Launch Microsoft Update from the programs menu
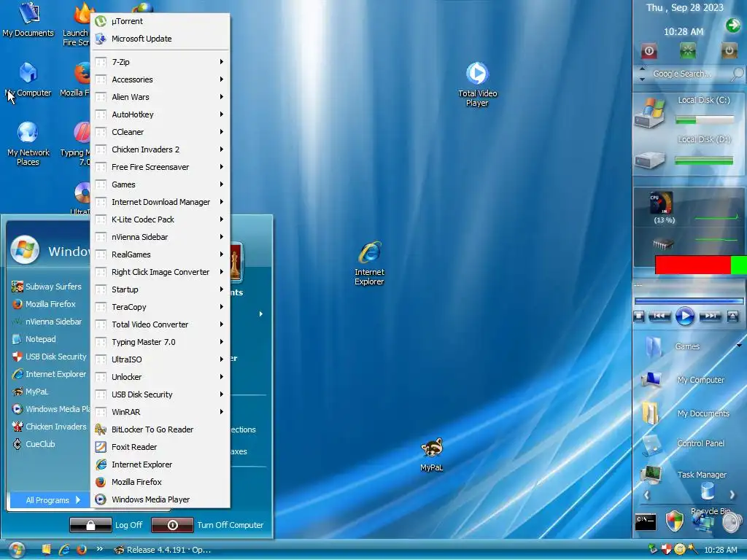 click(160, 39)
